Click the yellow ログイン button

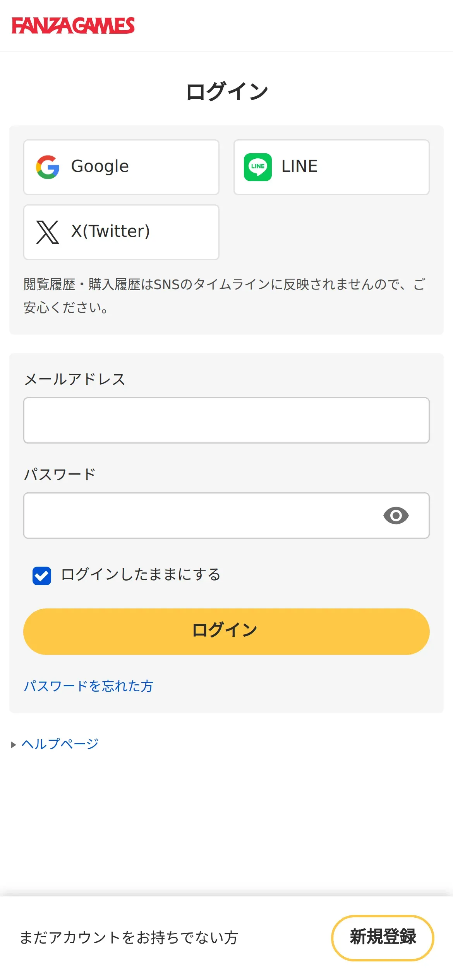226,632
